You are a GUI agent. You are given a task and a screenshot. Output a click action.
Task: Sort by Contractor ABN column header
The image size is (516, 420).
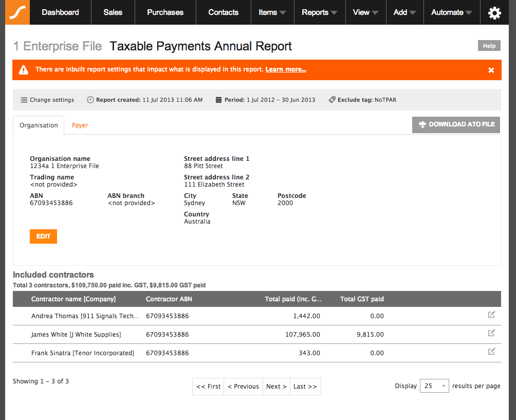point(169,299)
